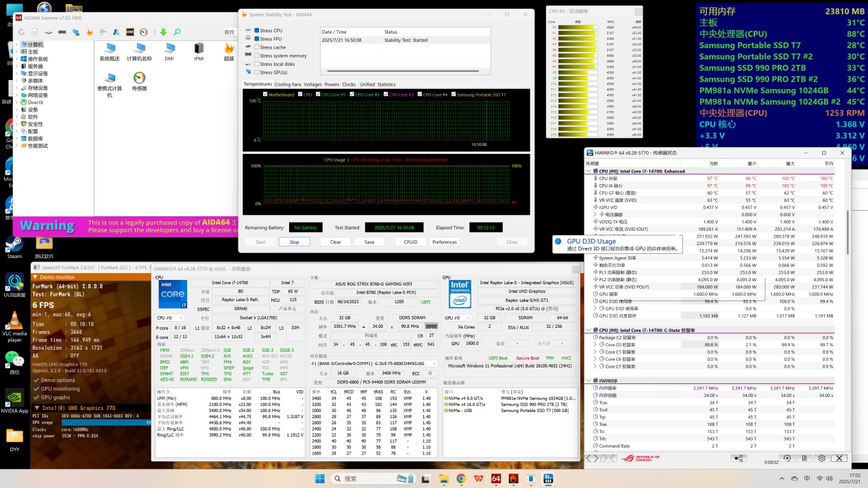Click the report document toolbar icon
The height and width of the screenshot is (488, 868).
tap(35, 31)
